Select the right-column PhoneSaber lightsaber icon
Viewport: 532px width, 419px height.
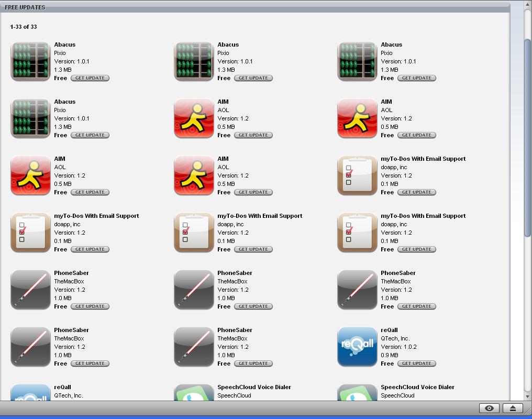(x=357, y=290)
